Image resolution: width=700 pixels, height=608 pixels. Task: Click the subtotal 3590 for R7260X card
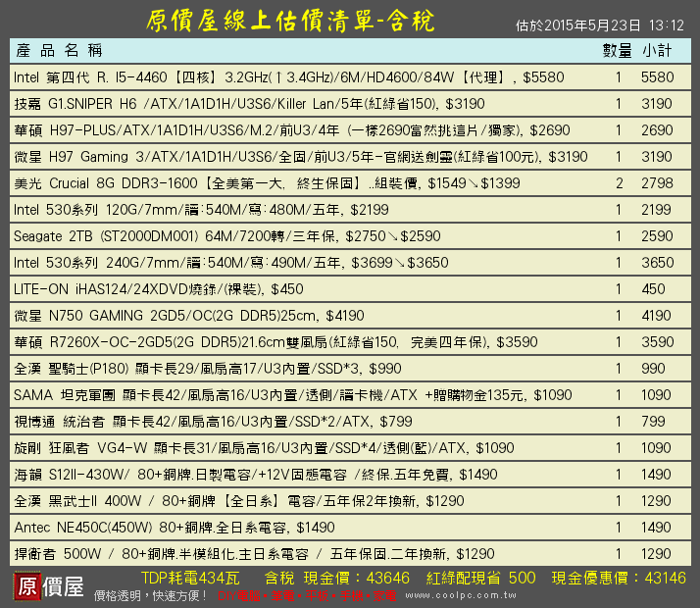point(657,342)
